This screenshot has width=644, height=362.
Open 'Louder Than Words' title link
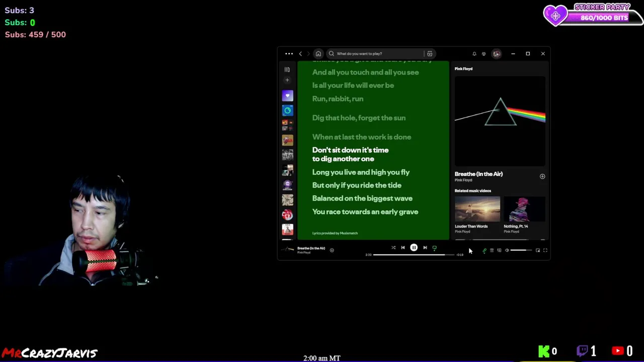[x=471, y=226]
